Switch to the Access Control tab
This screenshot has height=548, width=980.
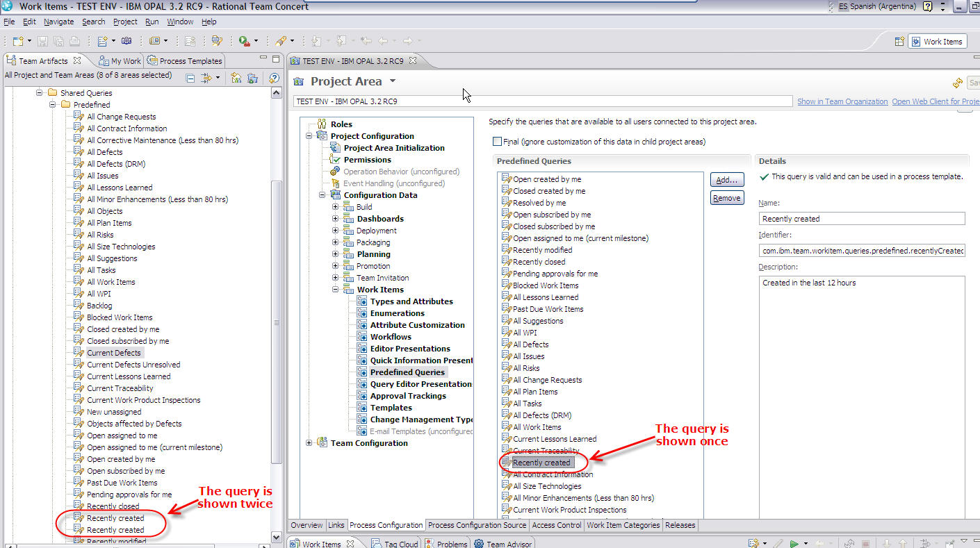(x=557, y=525)
